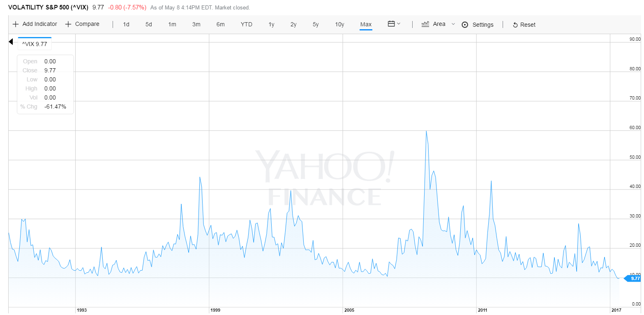Open the calendar date range picker
Viewport: 644px width, 315px height.
[391, 24]
